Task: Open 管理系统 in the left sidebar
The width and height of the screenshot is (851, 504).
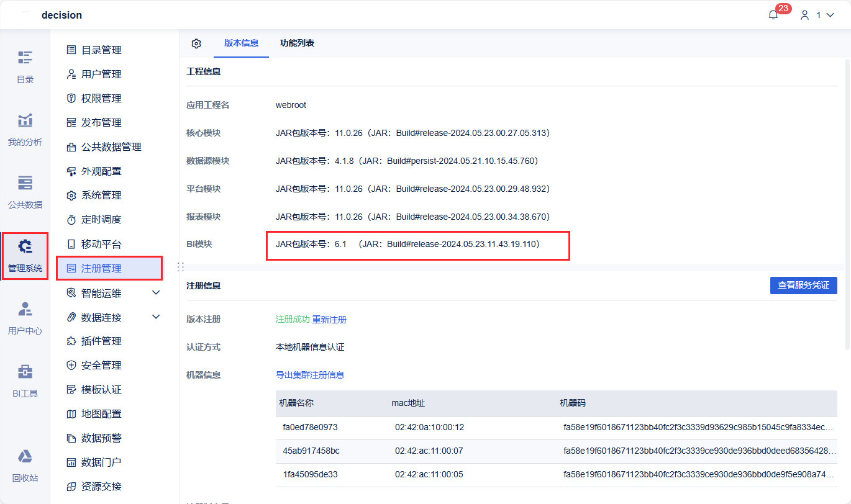Action: pos(25,256)
